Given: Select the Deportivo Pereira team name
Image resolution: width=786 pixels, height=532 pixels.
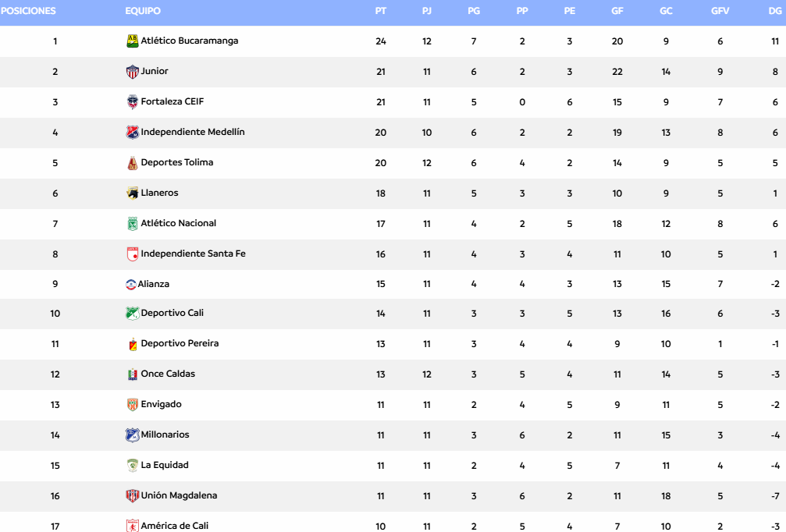Looking at the screenshot, I should coord(180,343).
